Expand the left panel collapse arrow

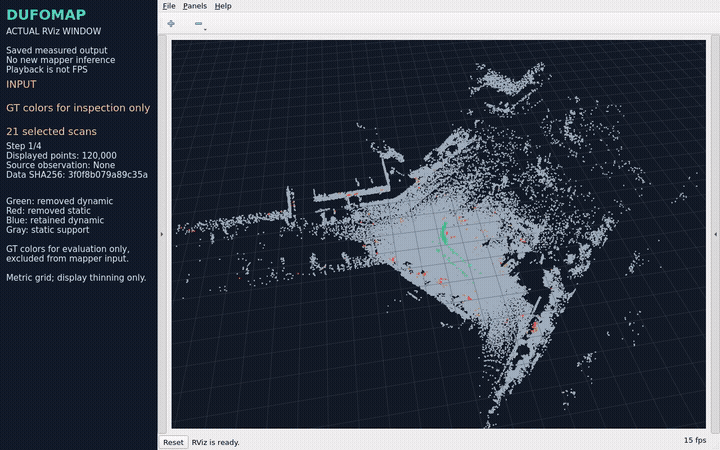click(x=162, y=234)
